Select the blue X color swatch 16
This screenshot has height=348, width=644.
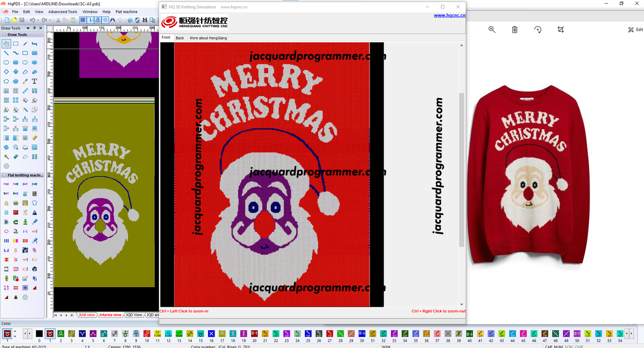[211, 334]
